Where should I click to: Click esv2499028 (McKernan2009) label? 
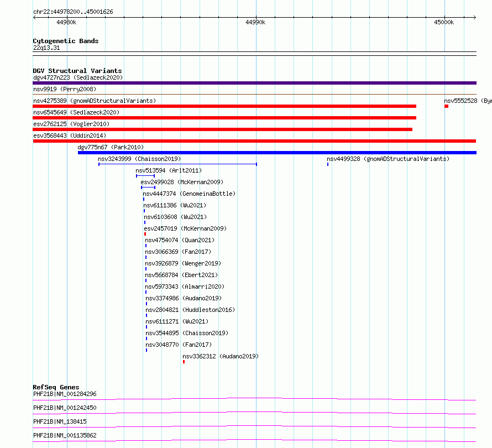click(x=182, y=182)
